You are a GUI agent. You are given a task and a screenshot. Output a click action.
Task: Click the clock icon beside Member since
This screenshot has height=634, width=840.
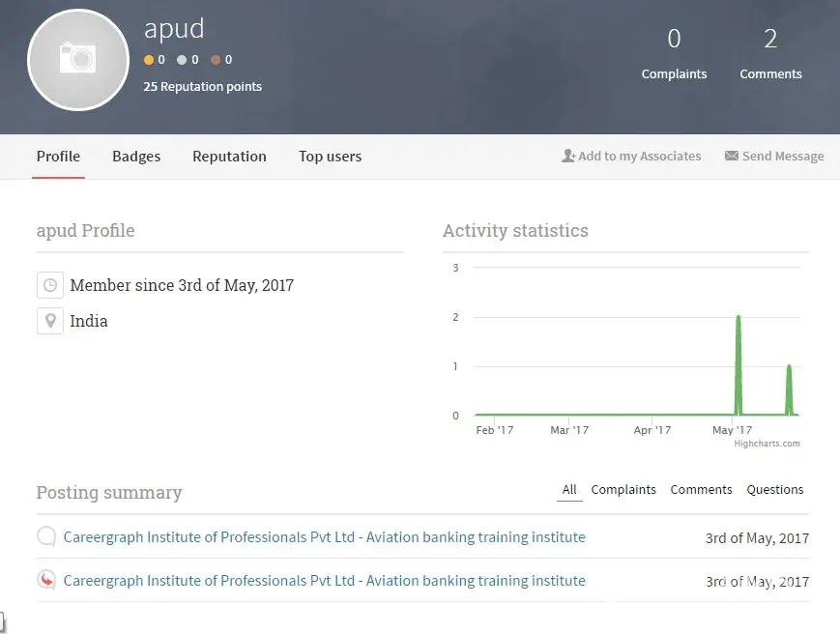click(50, 285)
